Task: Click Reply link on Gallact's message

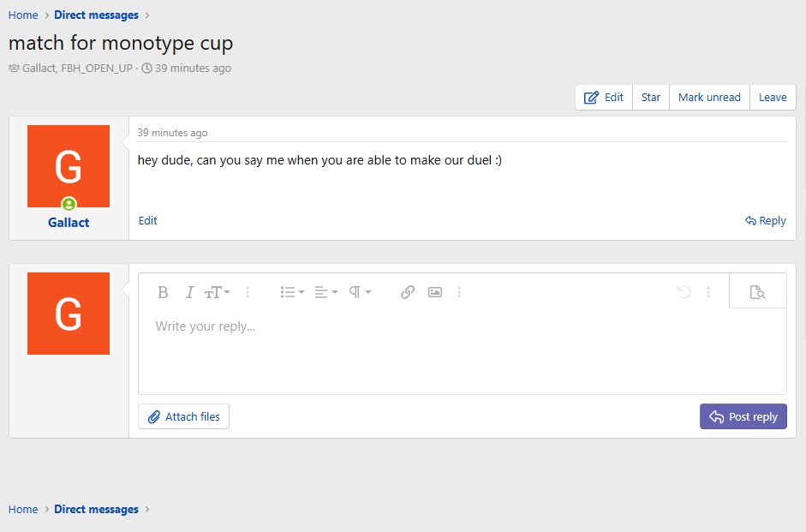Action: 766,221
